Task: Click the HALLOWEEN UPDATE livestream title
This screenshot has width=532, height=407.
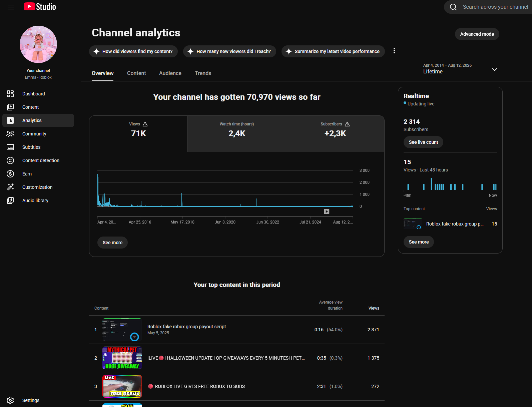Action: pyautogui.click(x=226, y=358)
